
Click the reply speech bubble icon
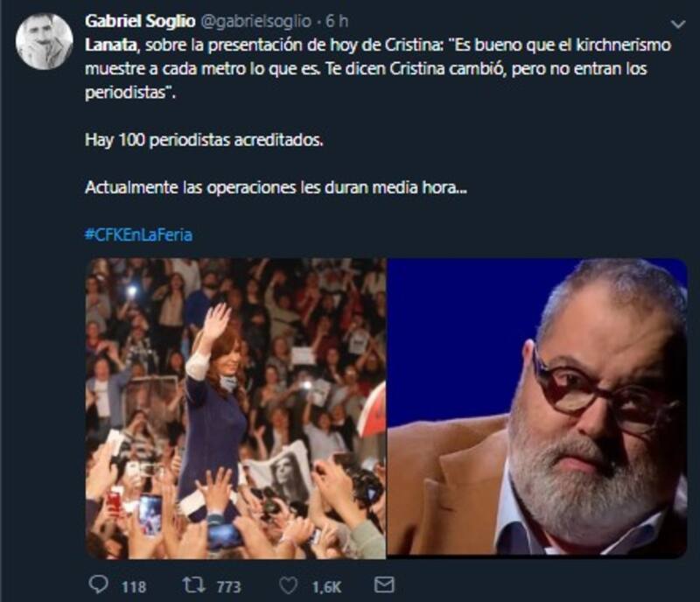[x=98, y=584]
